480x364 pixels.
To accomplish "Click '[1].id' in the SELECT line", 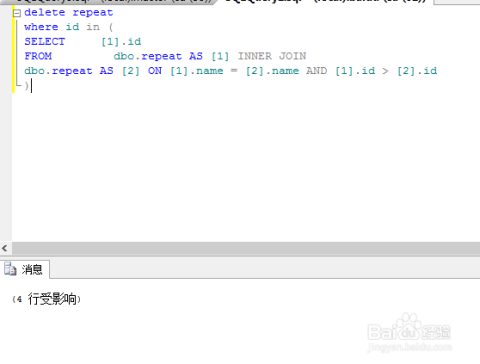I will click(x=121, y=42).
